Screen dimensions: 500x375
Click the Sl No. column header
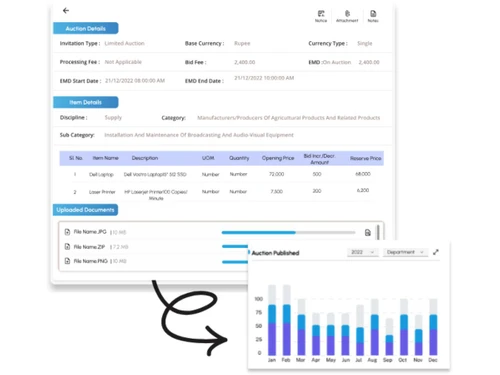point(76,158)
